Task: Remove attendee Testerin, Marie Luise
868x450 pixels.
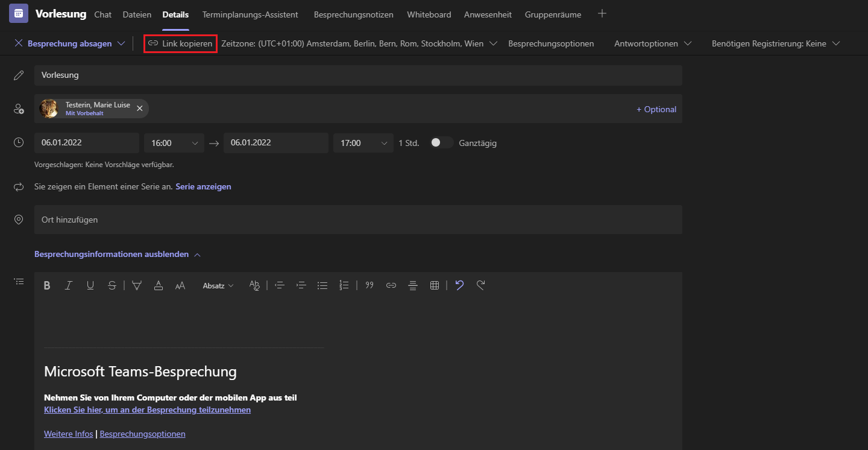Action: [x=140, y=109]
